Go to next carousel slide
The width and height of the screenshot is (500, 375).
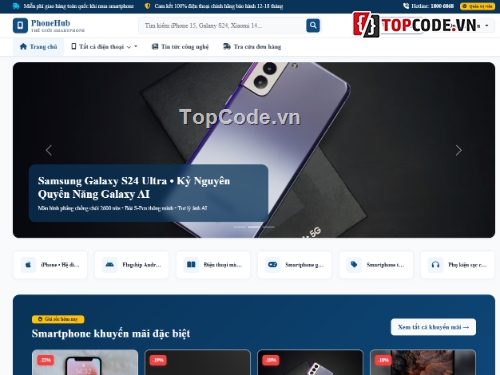tap(459, 150)
